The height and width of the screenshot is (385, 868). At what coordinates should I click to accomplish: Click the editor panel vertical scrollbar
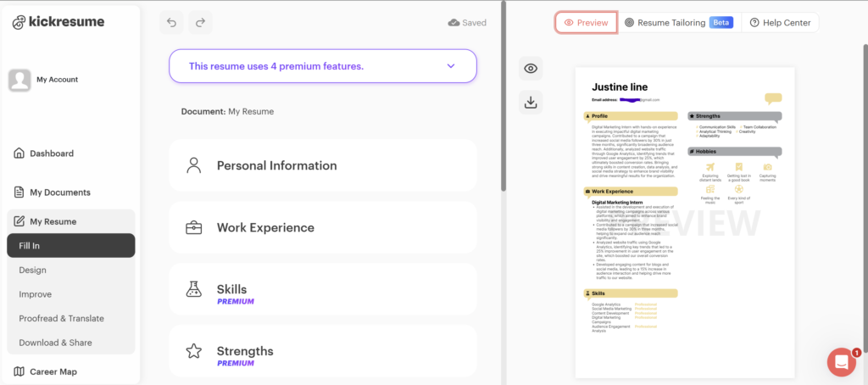[x=504, y=97]
